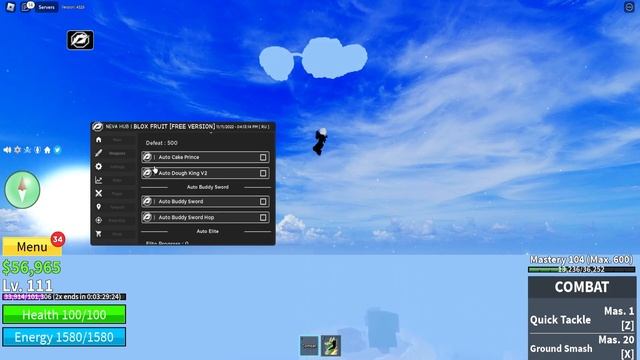640x360 pixels.
Task: Open the yellow Menu button
Action: tap(32, 247)
